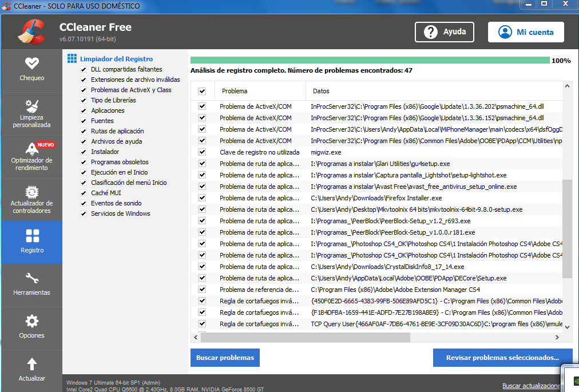The height and width of the screenshot is (392, 579).
Task: Open the Mi cuenta button
Action: (x=526, y=32)
